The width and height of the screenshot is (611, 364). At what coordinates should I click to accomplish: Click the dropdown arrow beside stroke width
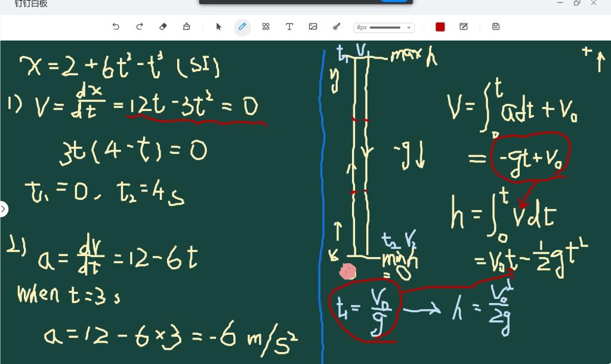pos(409,27)
